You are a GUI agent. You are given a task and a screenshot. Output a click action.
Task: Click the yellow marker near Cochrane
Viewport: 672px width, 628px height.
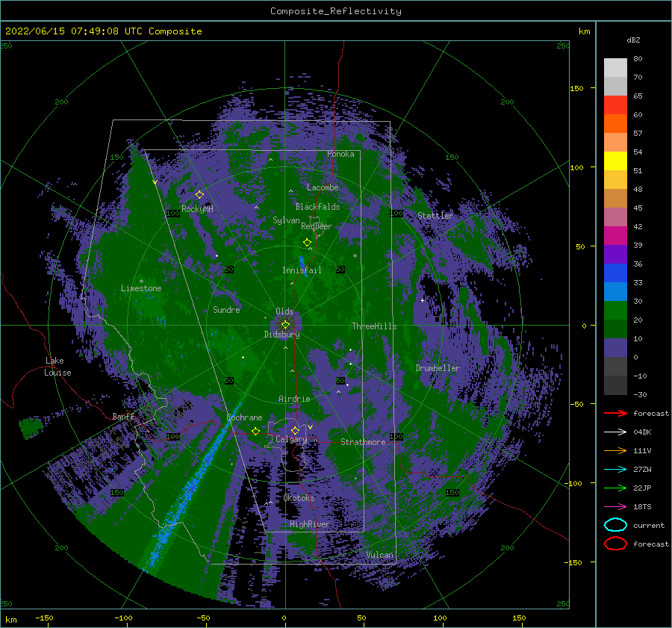coord(255,432)
